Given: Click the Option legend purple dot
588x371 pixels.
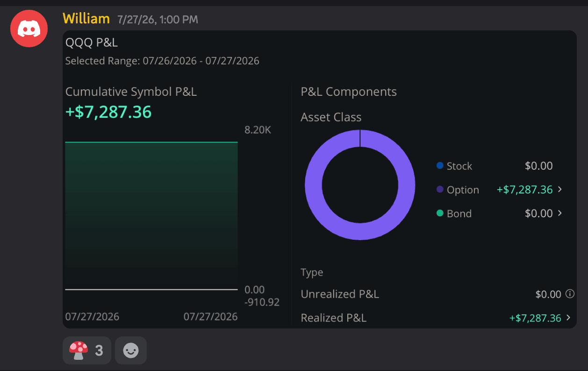Looking at the screenshot, I should pos(439,189).
